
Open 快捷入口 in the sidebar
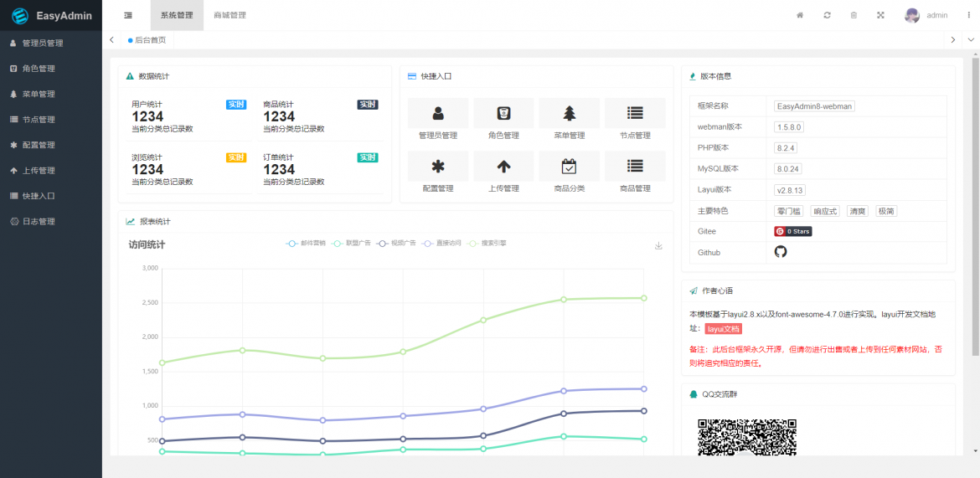coord(50,196)
